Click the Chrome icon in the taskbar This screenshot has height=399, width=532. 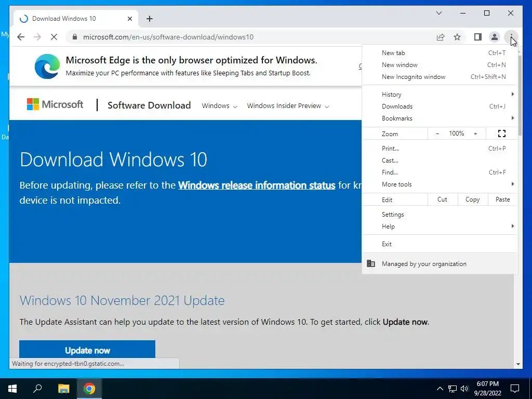pos(89,389)
